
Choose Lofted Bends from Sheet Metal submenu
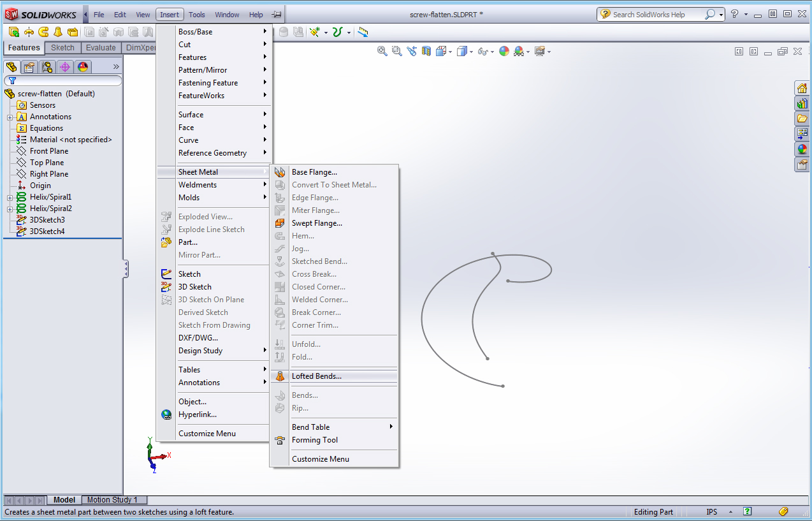316,376
